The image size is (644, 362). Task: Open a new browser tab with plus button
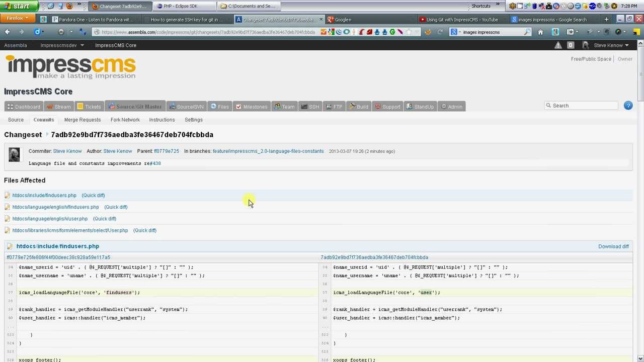coord(606,20)
